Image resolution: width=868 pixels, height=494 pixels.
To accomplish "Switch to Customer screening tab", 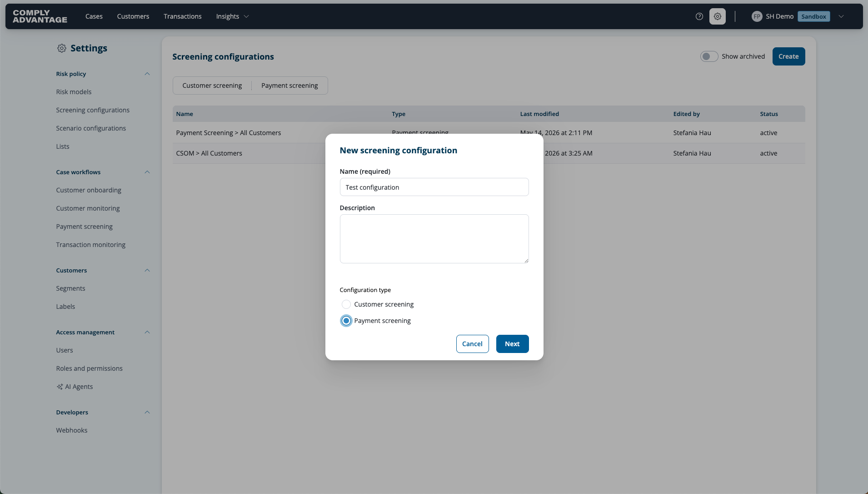I will [x=212, y=86].
